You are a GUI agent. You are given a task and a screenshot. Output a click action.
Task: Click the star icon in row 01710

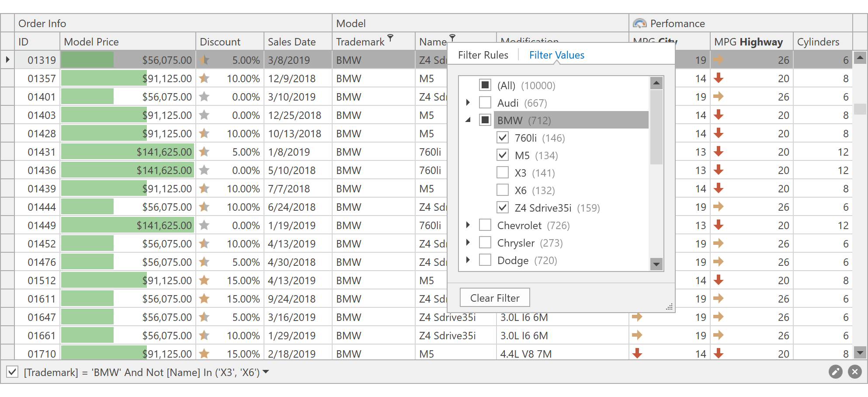pos(204,354)
